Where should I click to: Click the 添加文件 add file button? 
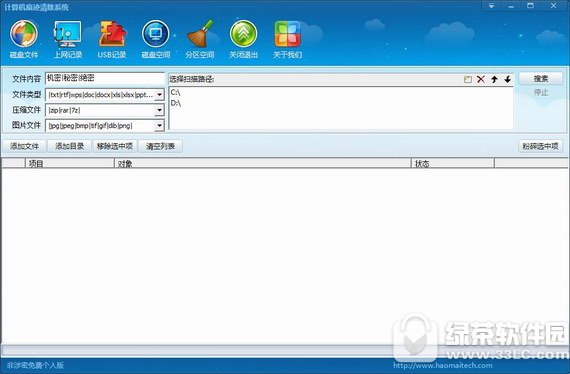[24, 146]
